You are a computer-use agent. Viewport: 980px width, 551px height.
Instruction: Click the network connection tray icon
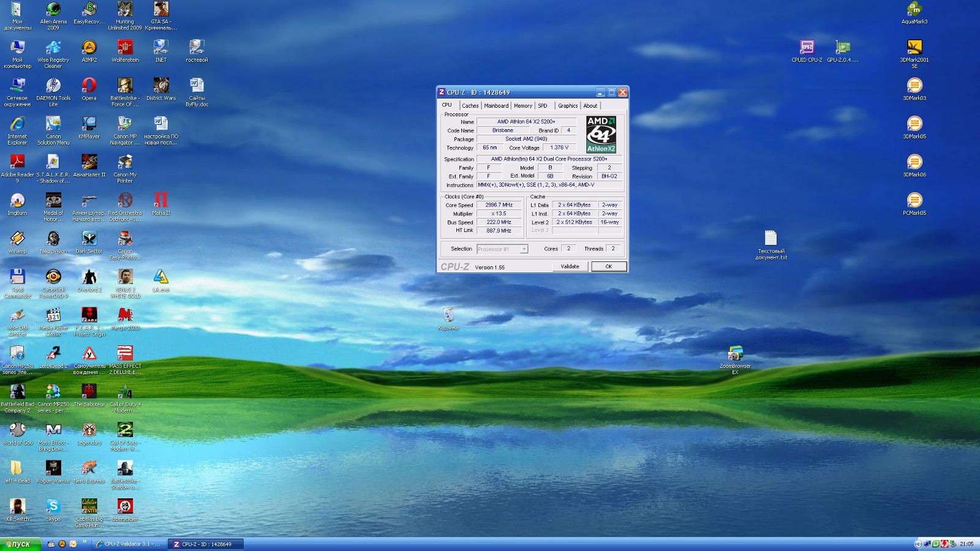927,544
